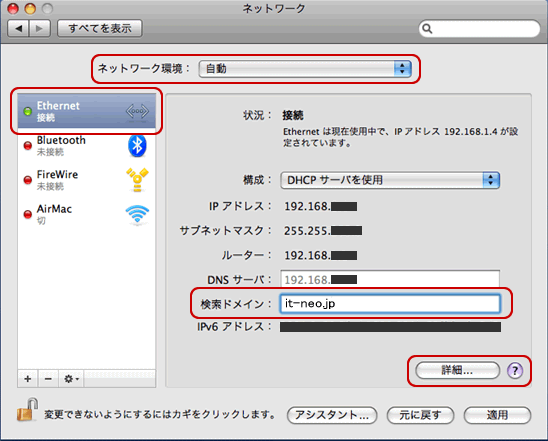
Task: Open the gear action menu below the service list
Action: click(71, 379)
